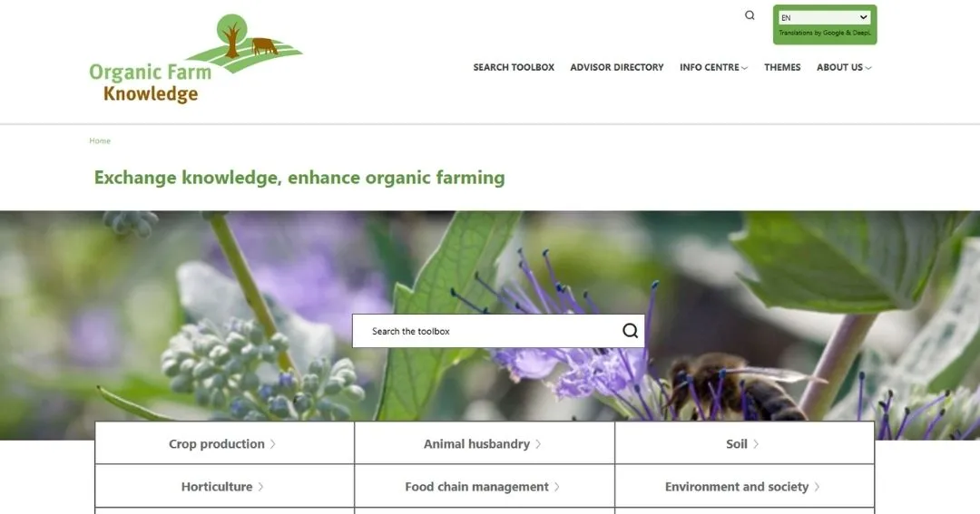Click the chevron next to Environment and society
Screen dimensions: 980x514
pos(817,487)
